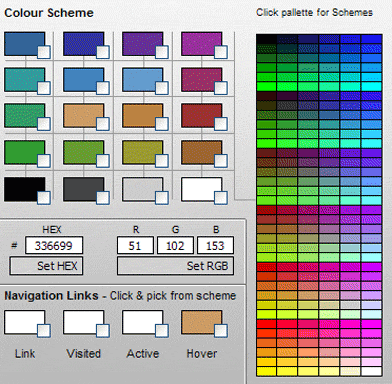Select the steel blue first scheme swatch
392x384 pixels.
pyautogui.click(x=25, y=44)
